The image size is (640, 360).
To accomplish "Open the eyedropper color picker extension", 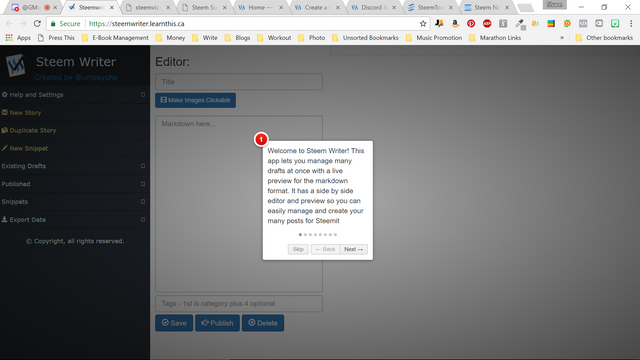I will coord(519,24).
